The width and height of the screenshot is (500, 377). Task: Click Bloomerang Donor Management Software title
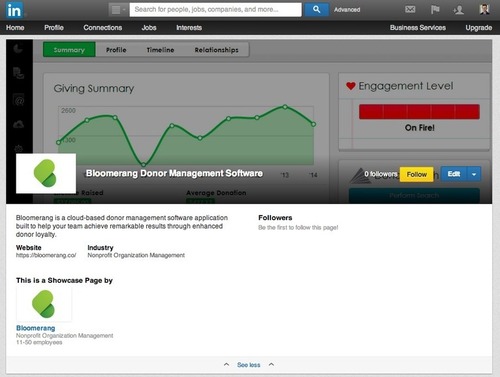pos(174,173)
